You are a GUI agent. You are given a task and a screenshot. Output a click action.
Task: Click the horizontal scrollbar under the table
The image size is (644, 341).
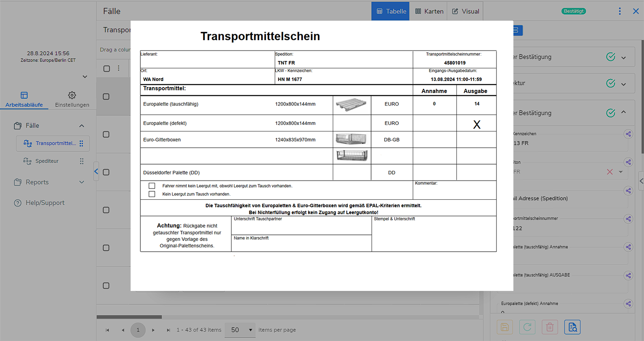click(129, 317)
